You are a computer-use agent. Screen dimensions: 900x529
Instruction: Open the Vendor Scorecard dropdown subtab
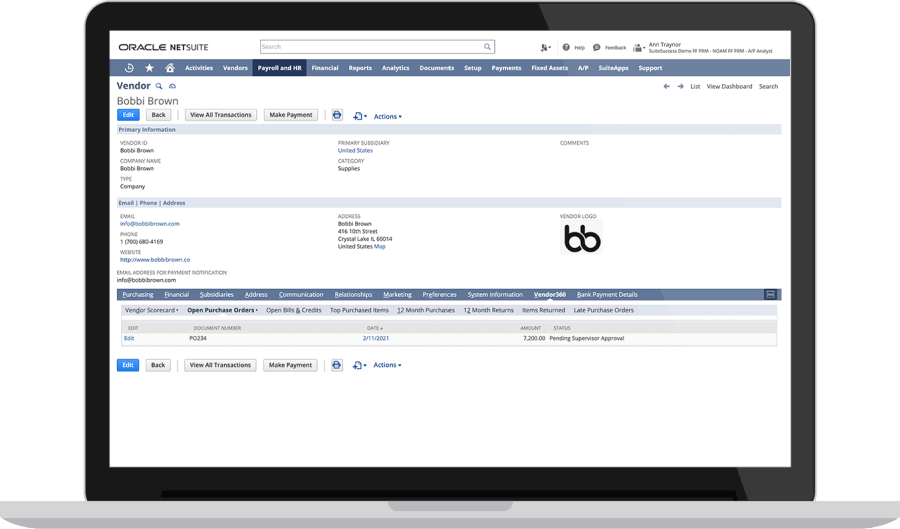pos(152,310)
